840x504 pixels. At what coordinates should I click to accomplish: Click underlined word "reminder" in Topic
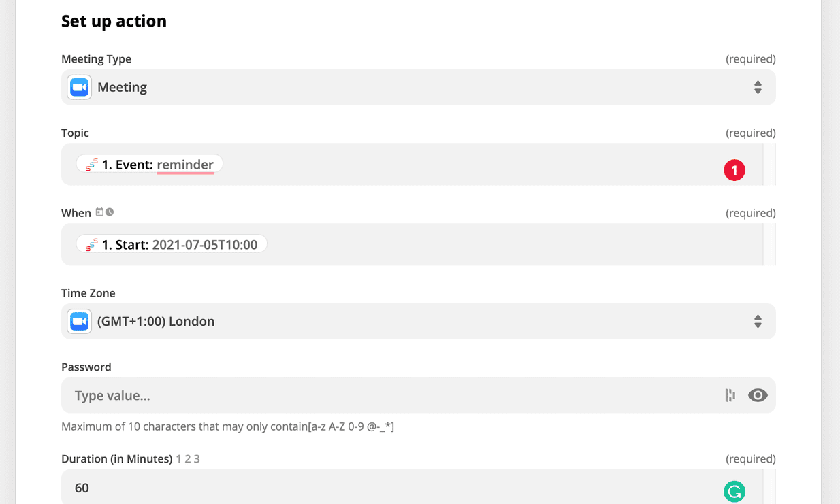pos(185,165)
